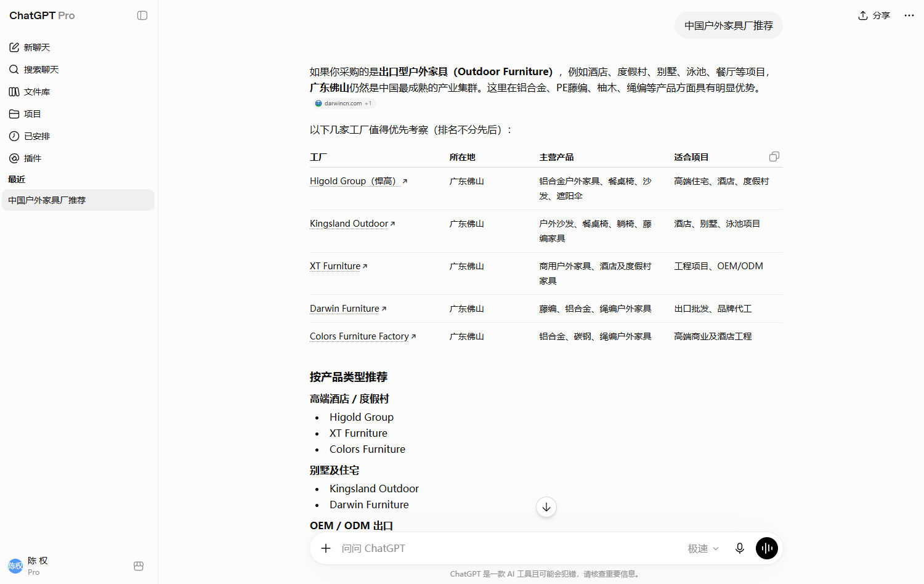Open the darwincn.com source citation chip
Image resolution: width=924 pixels, height=584 pixels.
343,103
